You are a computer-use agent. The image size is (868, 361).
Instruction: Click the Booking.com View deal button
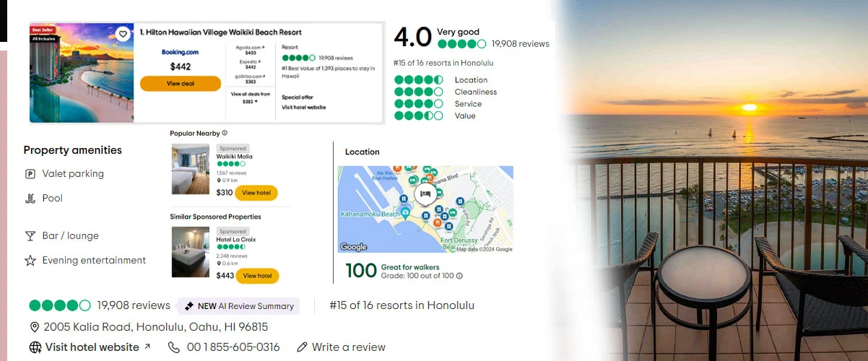pos(180,84)
